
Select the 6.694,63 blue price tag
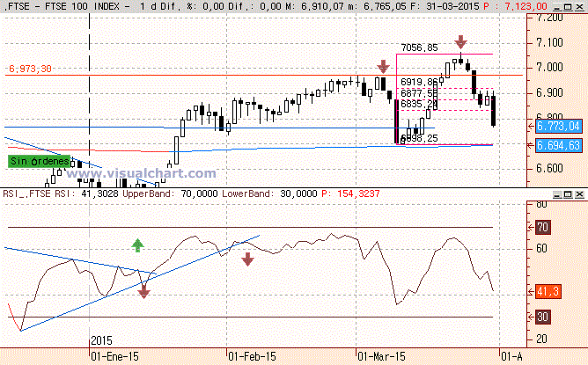[x=558, y=145]
